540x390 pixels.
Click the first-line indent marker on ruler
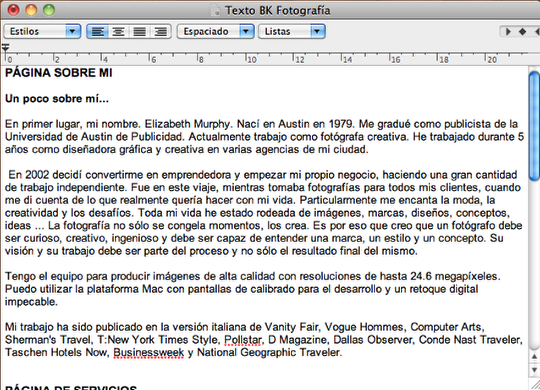click(x=5, y=47)
